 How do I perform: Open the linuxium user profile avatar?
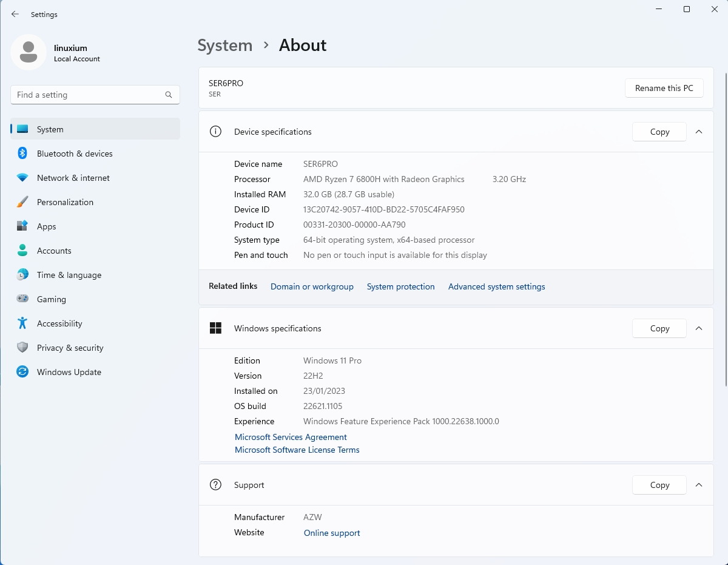click(28, 53)
